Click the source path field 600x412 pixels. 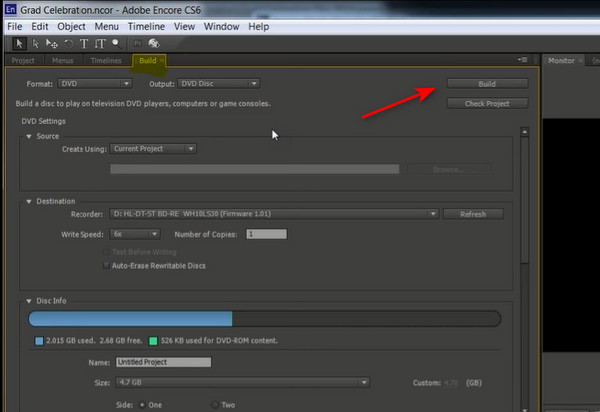[x=254, y=169]
